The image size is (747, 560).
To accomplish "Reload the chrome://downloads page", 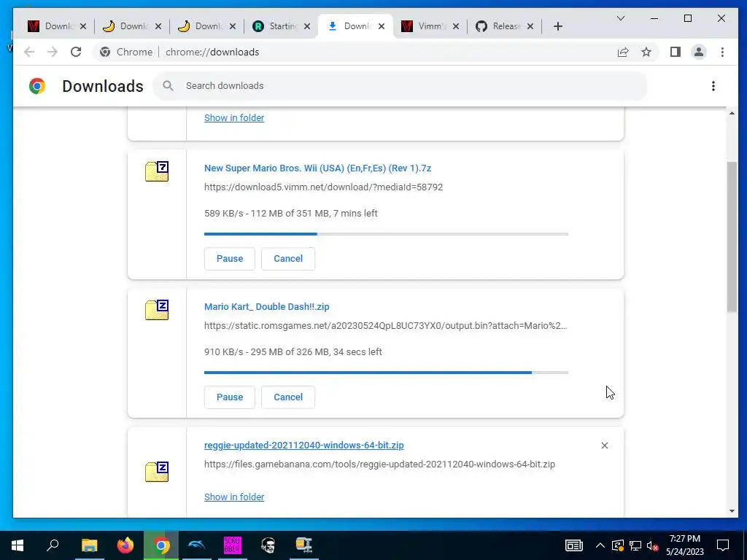I will [76, 52].
